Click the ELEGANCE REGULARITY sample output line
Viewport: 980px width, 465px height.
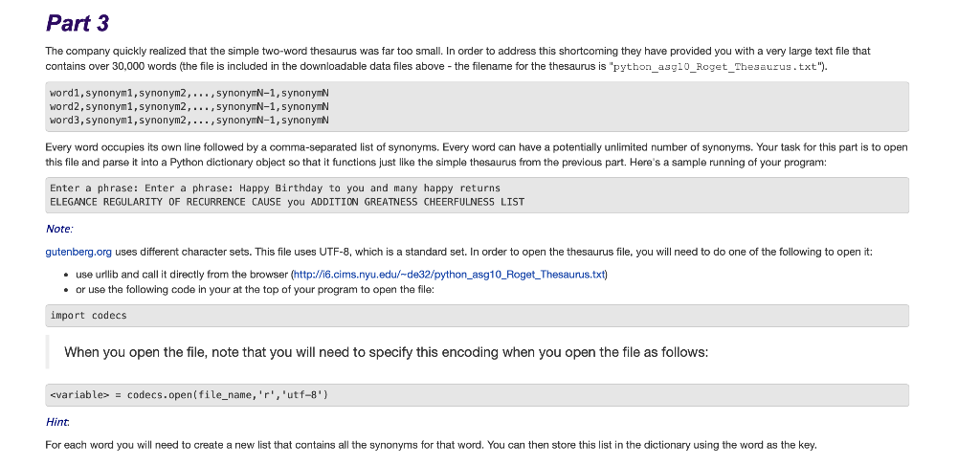[x=287, y=202]
